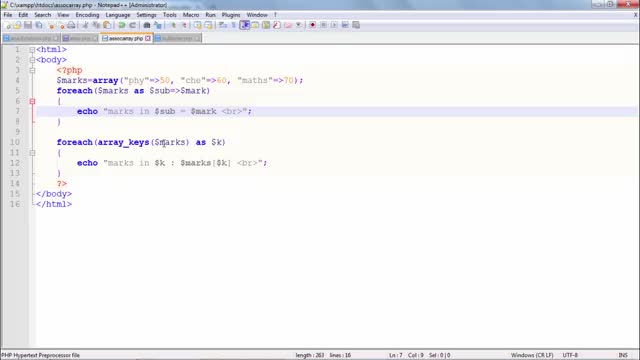
Task: Switch to the last document tab
Action: 177,38
